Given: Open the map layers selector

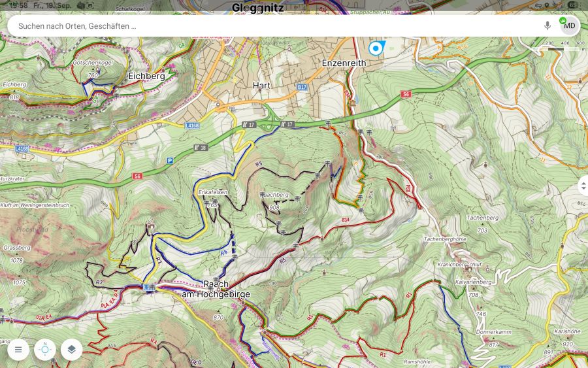Looking at the screenshot, I should coord(72,350).
